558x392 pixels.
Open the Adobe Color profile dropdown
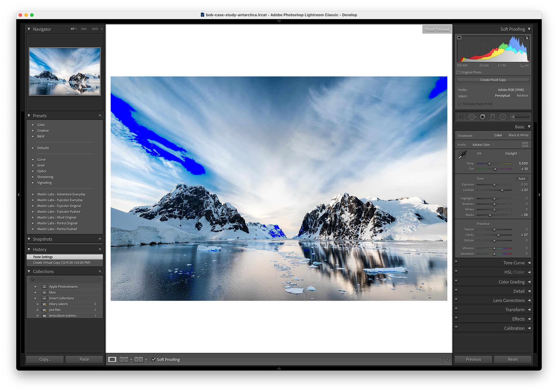(483, 145)
